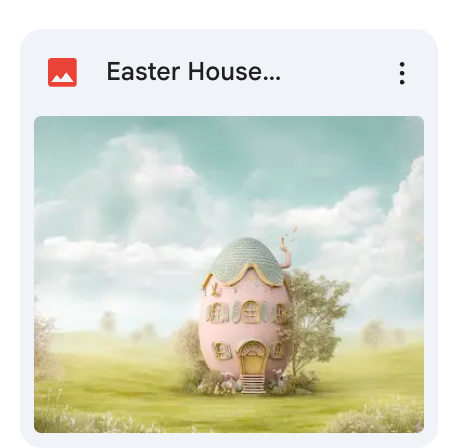
Task: Click the steps below the egg house door
Action: [x=253, y=384]
